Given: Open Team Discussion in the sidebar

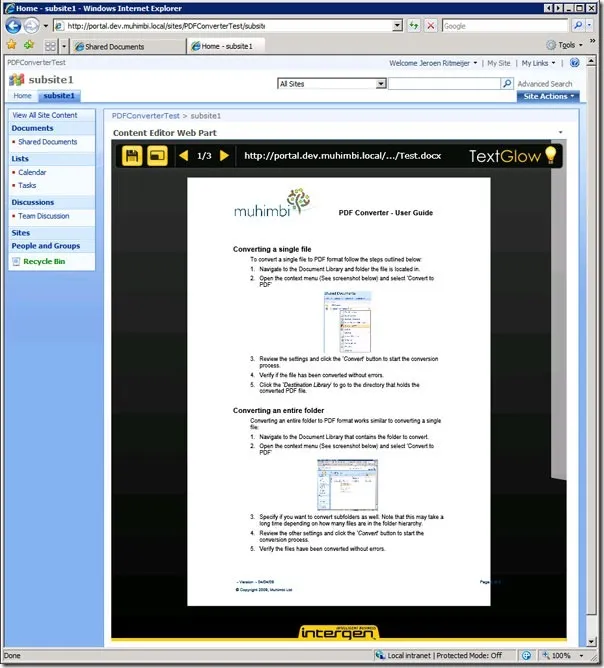Looking at the screenshot, I should pyautogui.click(x=44, y=216).
